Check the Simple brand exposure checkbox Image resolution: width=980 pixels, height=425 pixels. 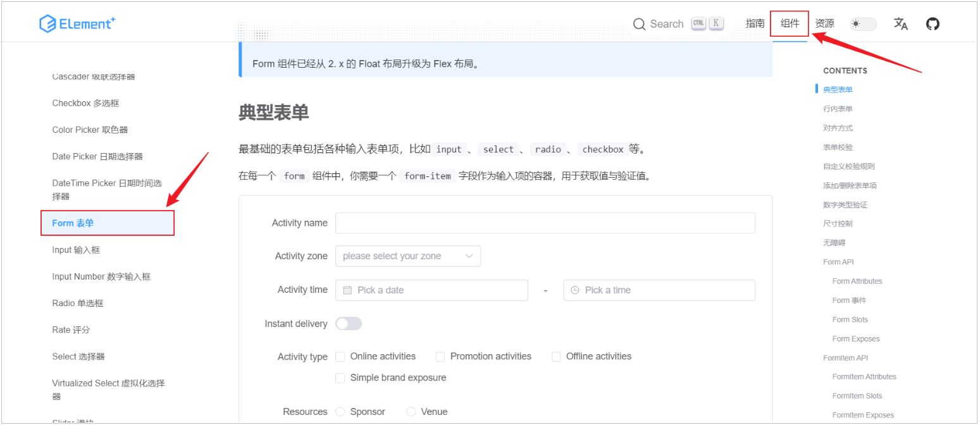point(340,378)
